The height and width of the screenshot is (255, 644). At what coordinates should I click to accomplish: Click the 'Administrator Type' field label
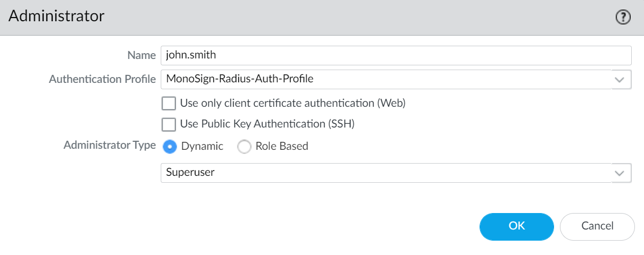tap(110, 145)
